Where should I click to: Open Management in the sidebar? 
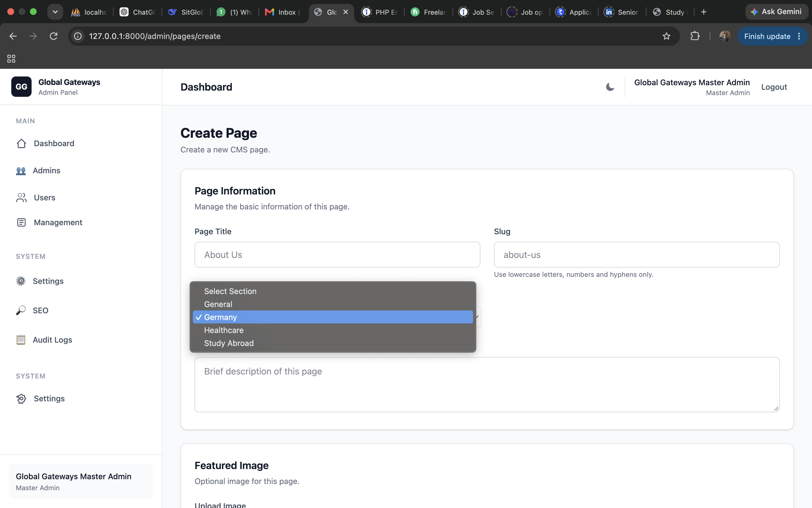[x=49, y=222]
